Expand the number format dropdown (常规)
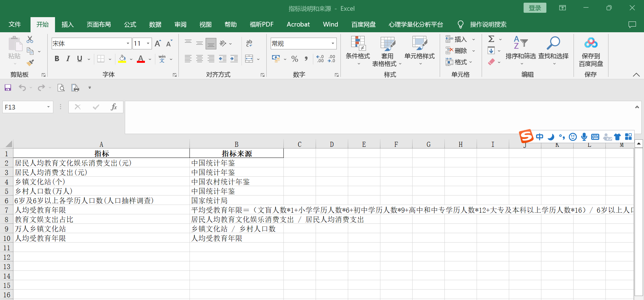Viewport: 644px width, 300px height. click(x=333, y=43)
